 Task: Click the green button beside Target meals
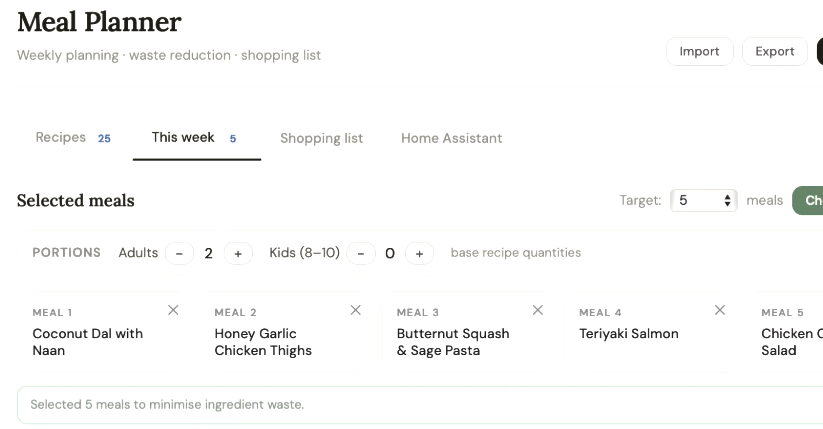(x=808, y=201)
